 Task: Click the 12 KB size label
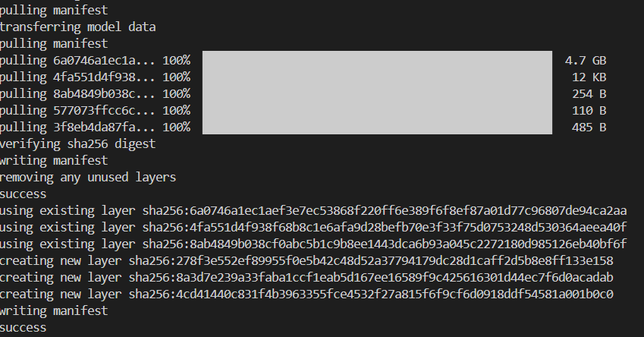point(589,77)
